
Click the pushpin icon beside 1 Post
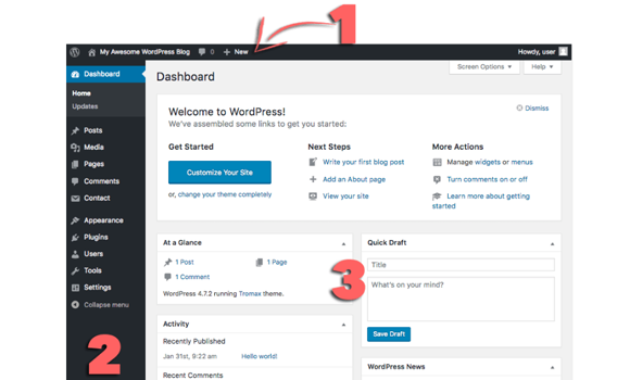(x=168, y=262)
